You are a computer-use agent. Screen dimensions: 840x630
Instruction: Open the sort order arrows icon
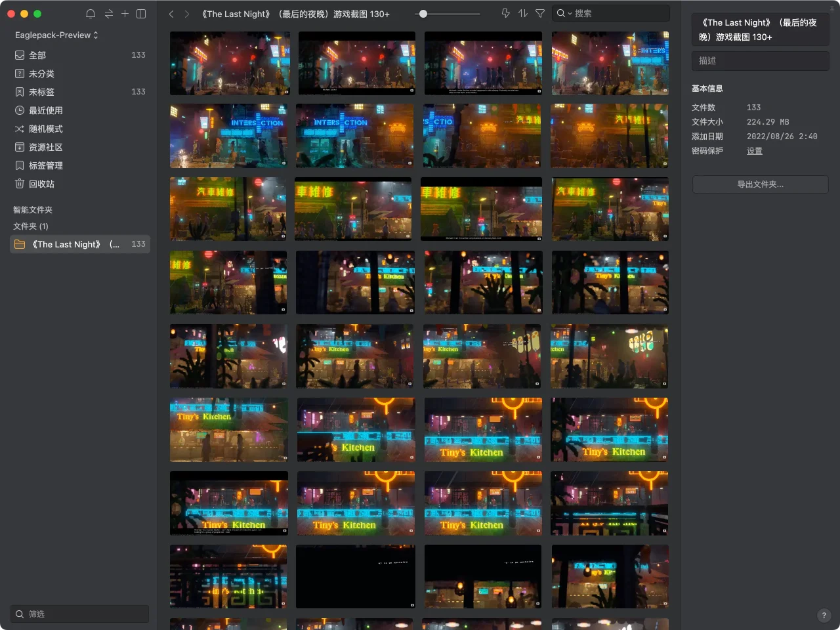pyautogui.click(x=522, y=13)
